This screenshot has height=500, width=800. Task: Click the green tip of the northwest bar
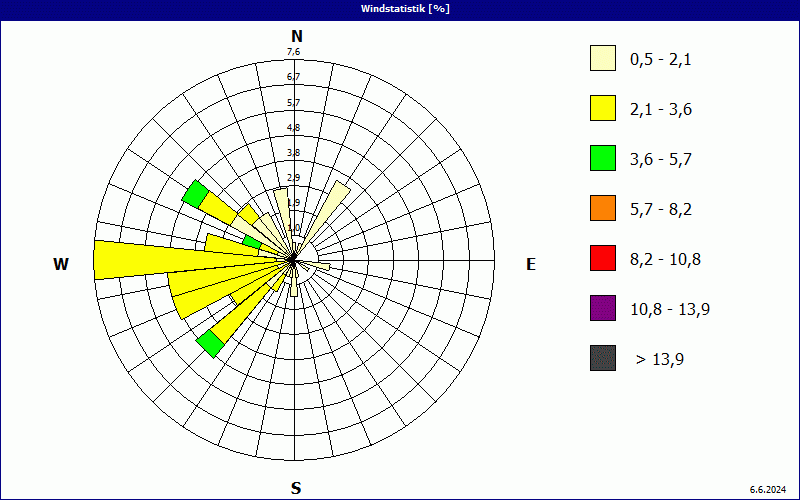tap(195, 194)
